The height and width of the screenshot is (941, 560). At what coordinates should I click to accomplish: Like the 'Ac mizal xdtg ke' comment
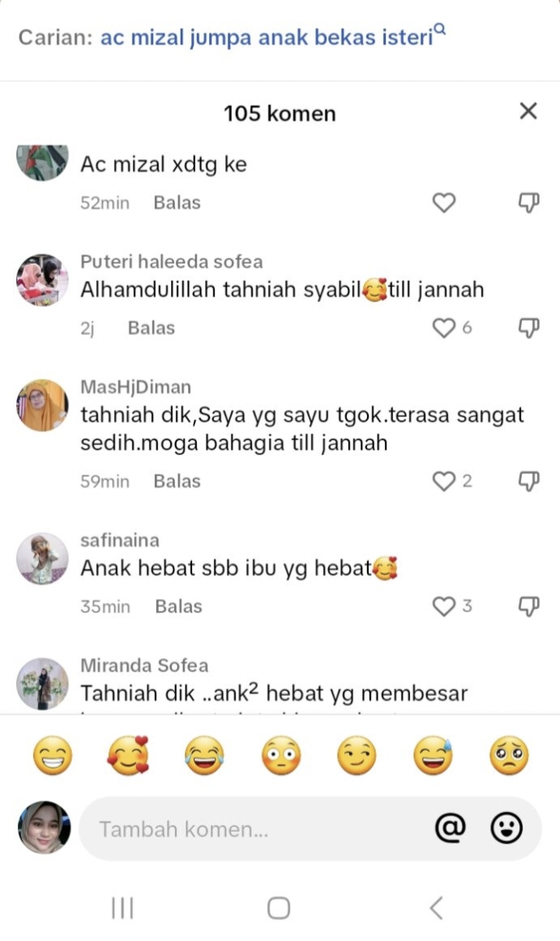click(444, 203)
